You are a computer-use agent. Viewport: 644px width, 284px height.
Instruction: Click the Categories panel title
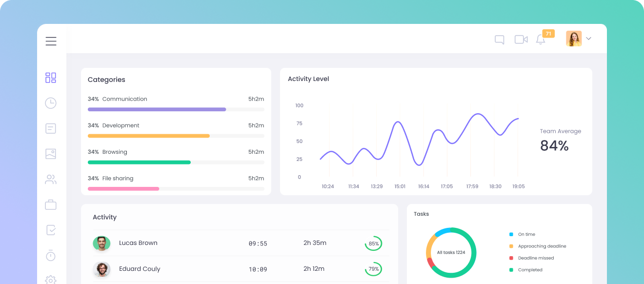point(106,80)
